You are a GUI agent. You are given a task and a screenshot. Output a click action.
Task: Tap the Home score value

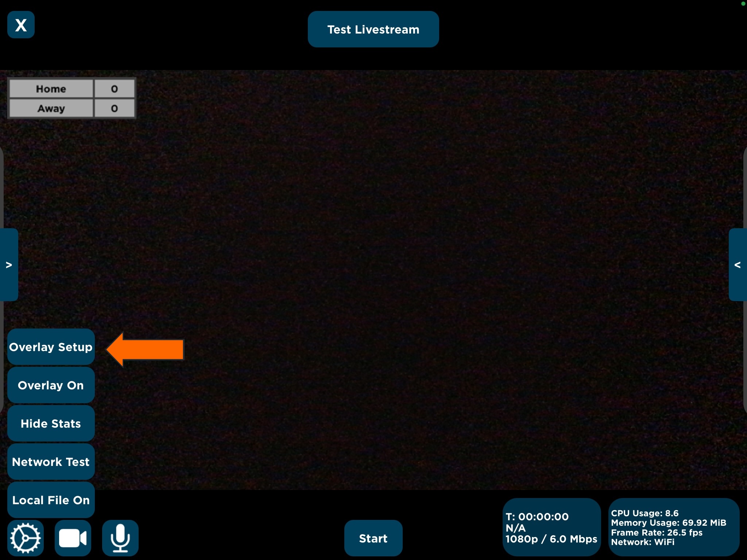[115, 89]
